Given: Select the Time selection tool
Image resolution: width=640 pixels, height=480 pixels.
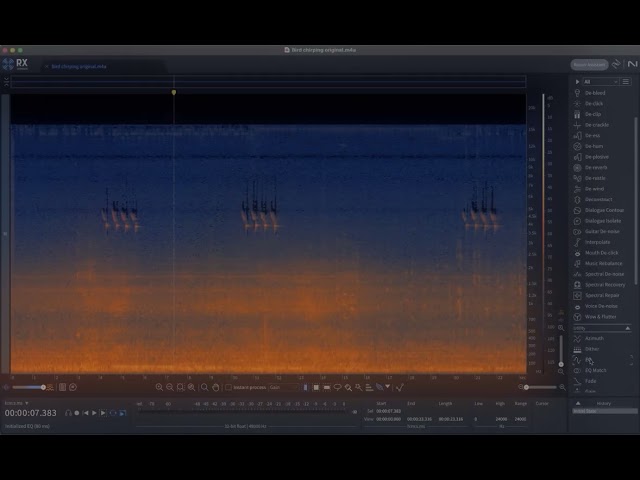Looking at the screenshot, I should (305, 387).
